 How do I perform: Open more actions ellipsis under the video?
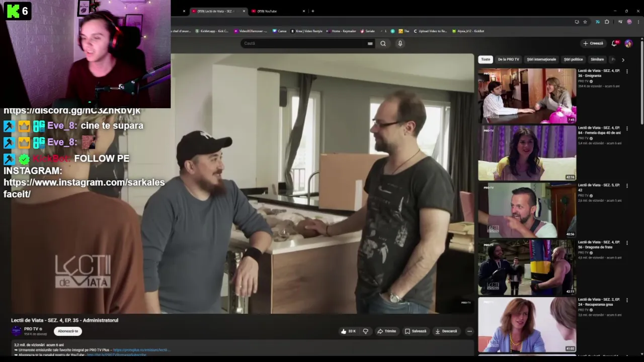click(x=469, y=331)
